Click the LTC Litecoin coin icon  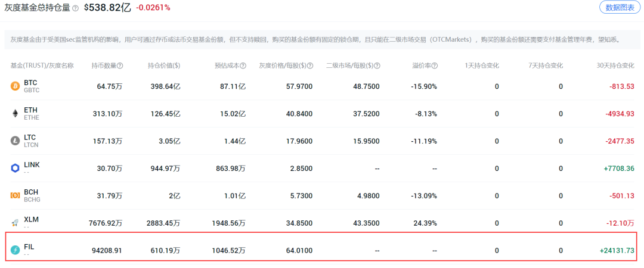[x=15, y=141]
